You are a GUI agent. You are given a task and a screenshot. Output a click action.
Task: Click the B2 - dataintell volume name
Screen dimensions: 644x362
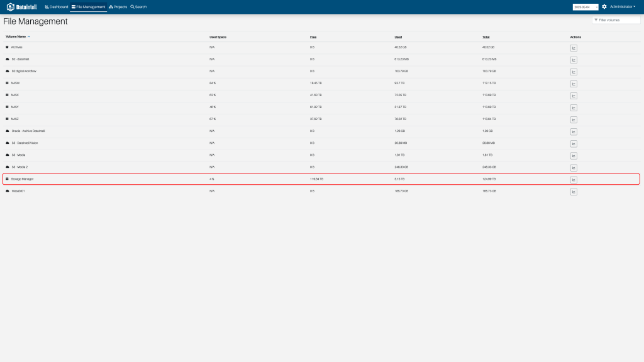tap(21, 59)
